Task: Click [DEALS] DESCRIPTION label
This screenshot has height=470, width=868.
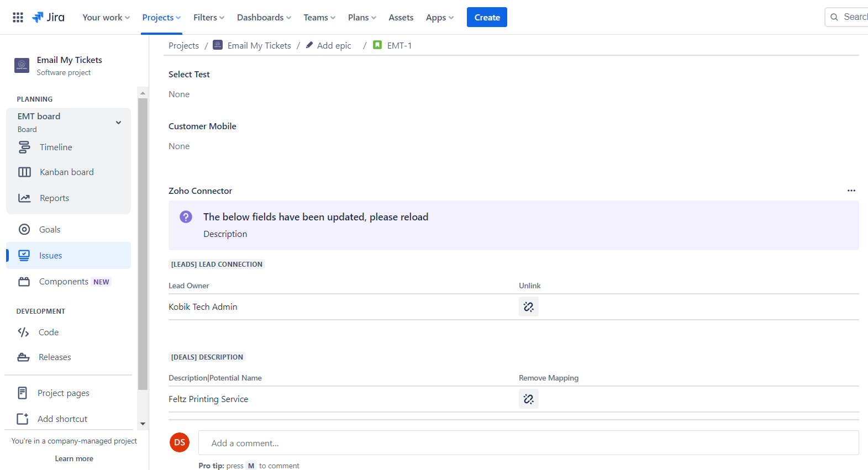Action: 207,357
